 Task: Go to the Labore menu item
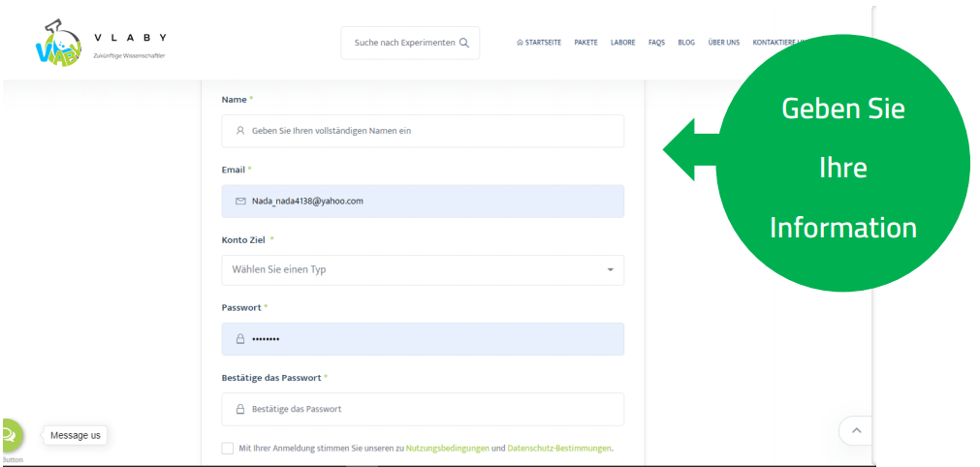coord(623,43)
